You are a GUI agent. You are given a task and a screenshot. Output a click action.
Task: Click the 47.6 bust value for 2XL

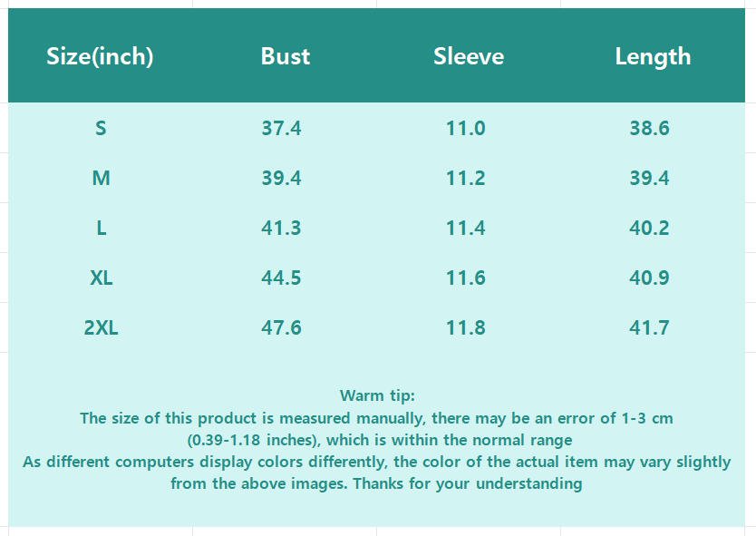[281, 328]
